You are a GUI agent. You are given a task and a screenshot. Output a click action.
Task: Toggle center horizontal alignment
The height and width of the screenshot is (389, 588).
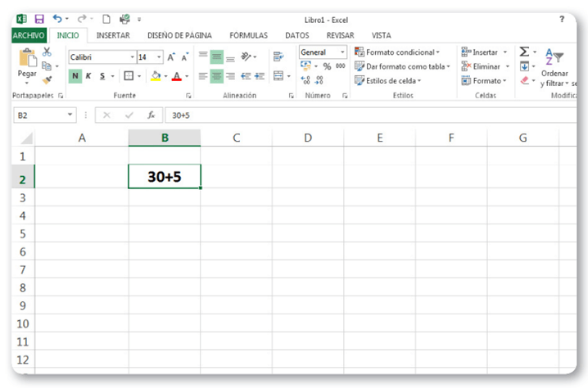click(x=216, y=76)
